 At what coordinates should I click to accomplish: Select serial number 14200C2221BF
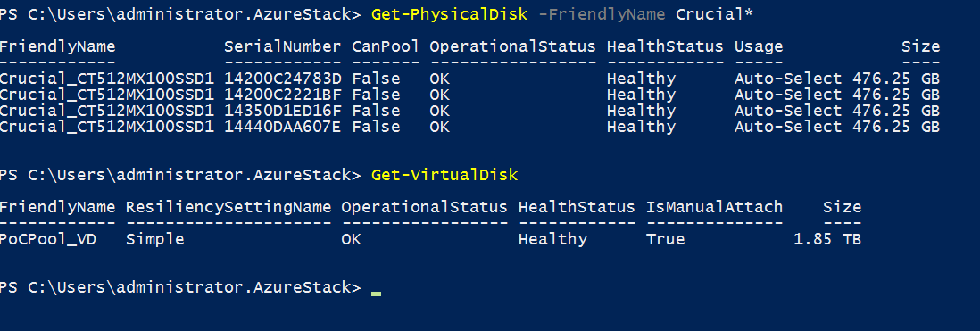pos(283,95)
